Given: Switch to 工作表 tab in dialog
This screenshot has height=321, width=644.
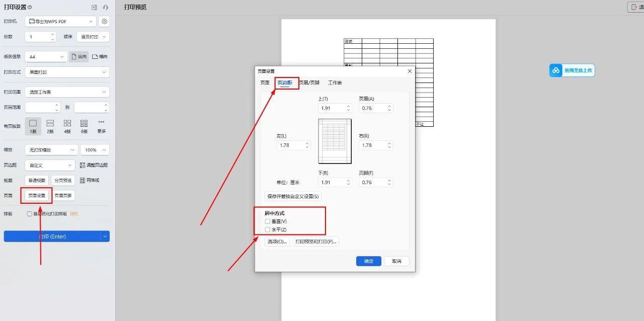Looking at the screenshot, I should (335, 83).
